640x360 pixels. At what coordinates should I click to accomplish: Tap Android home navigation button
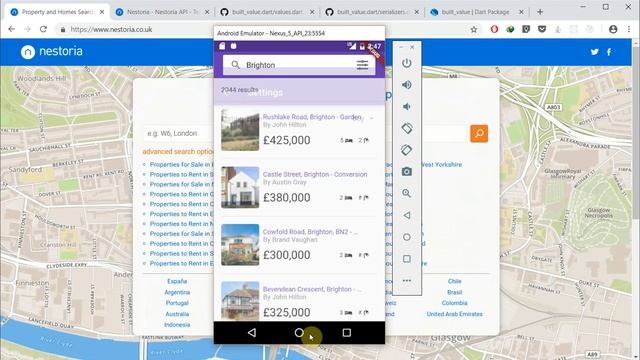pyautogui.click(x=299, y=333)
